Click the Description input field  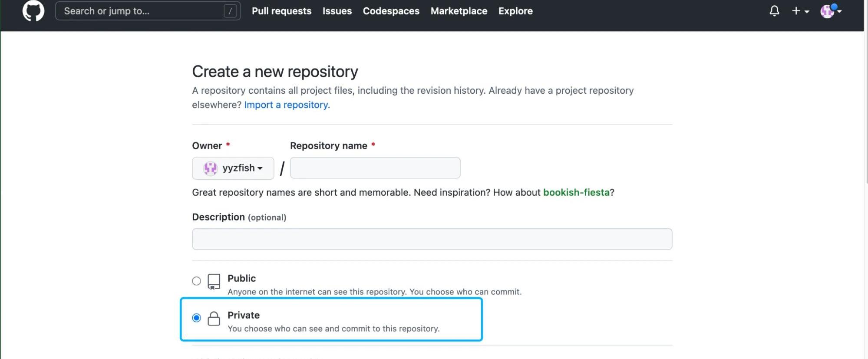pyautogui.click(x=432, y=239)
